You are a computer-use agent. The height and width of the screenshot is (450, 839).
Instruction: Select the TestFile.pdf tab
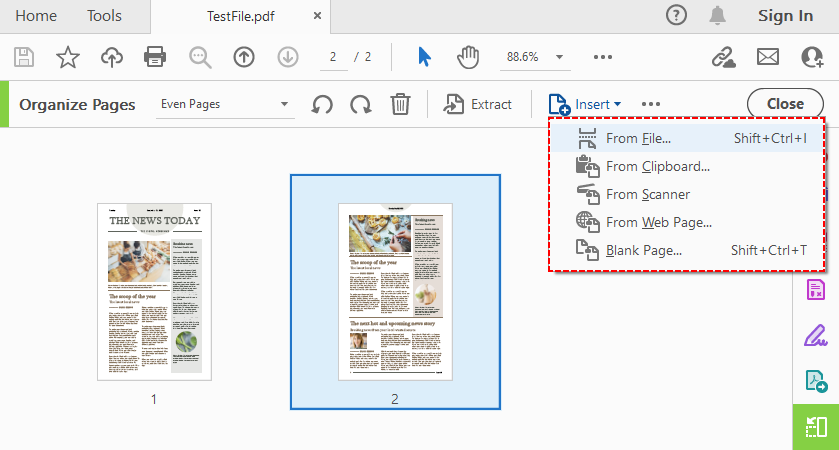[241, 17]
